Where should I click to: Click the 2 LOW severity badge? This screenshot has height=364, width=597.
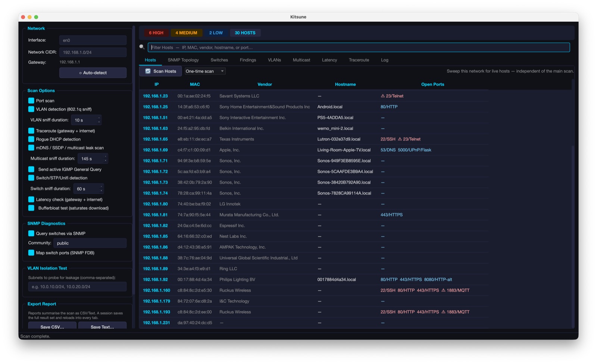tap(216, 33)
